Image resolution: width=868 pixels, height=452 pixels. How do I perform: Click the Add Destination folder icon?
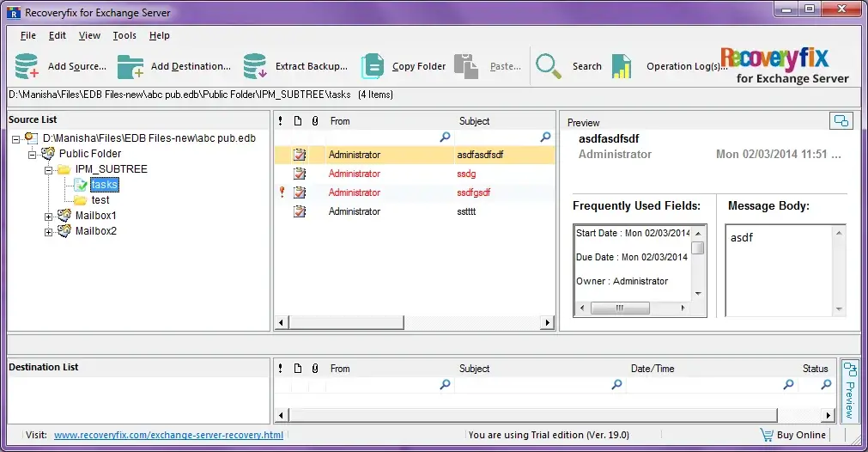click(131, 66)
